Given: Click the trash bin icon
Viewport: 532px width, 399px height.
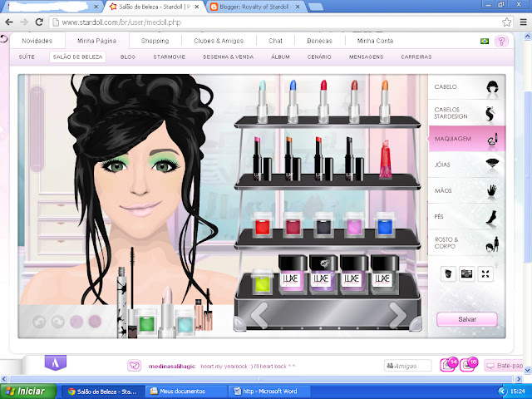Looking at the screenshot, I should [x=448, y=273].
